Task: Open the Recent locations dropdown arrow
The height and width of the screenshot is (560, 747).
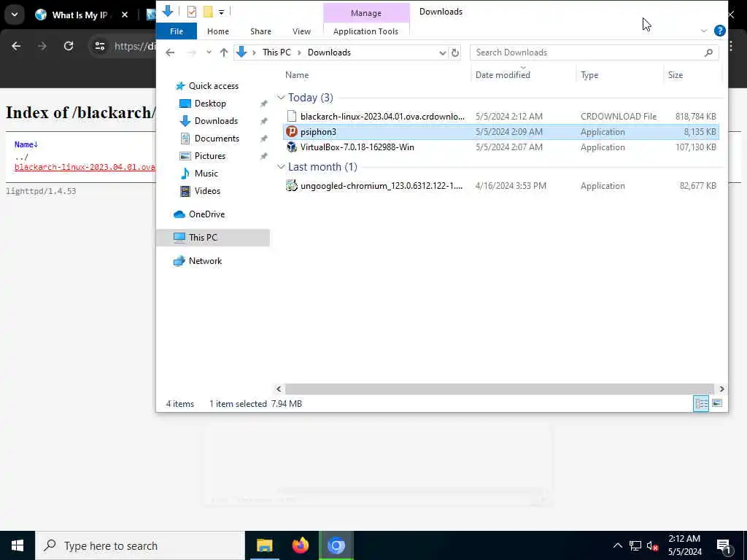Action: (209, 52)
